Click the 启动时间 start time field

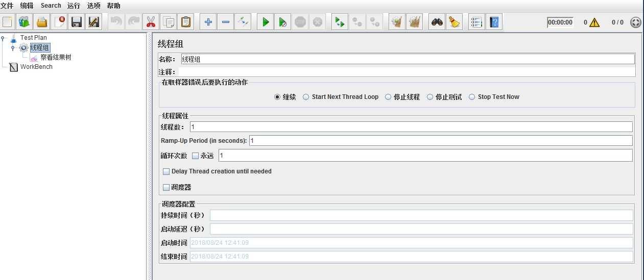412,243
